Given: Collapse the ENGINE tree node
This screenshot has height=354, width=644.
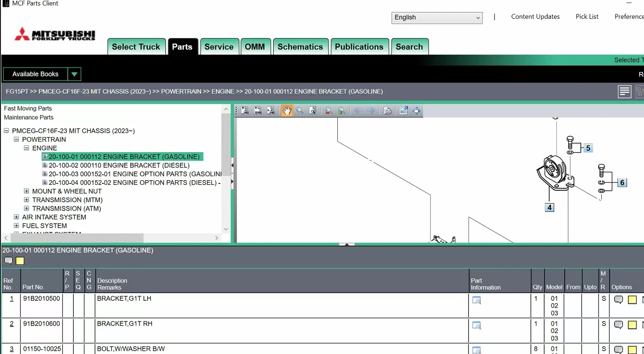Looking at the screenshot, I should (27, 148).
